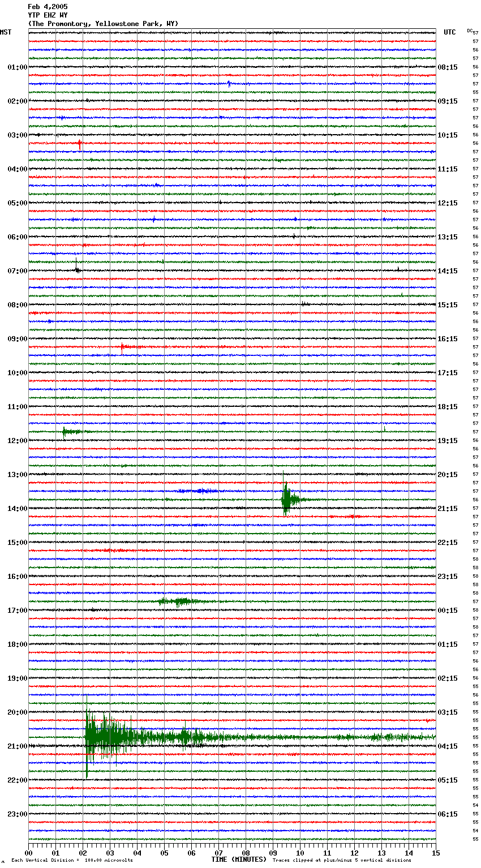
Task: Click the 100.00 microvolts vertical division note
Action: pyautogui.click(x=72, y=861)
